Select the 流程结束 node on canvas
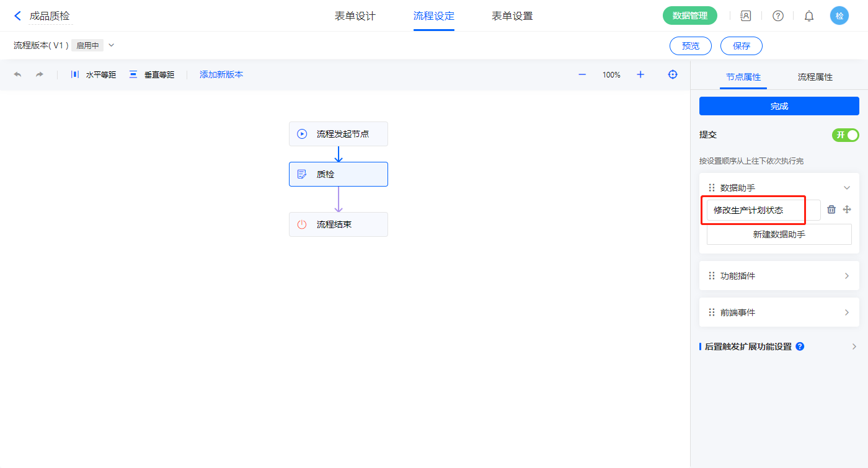Image resolution: width=868 pixels, height=468 pixels. (x=339, y=224)
